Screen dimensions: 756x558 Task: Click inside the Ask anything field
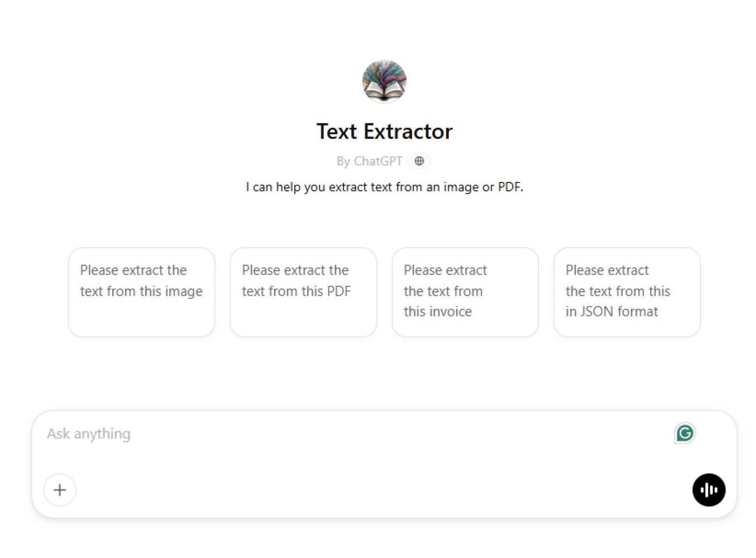(197, 434)
